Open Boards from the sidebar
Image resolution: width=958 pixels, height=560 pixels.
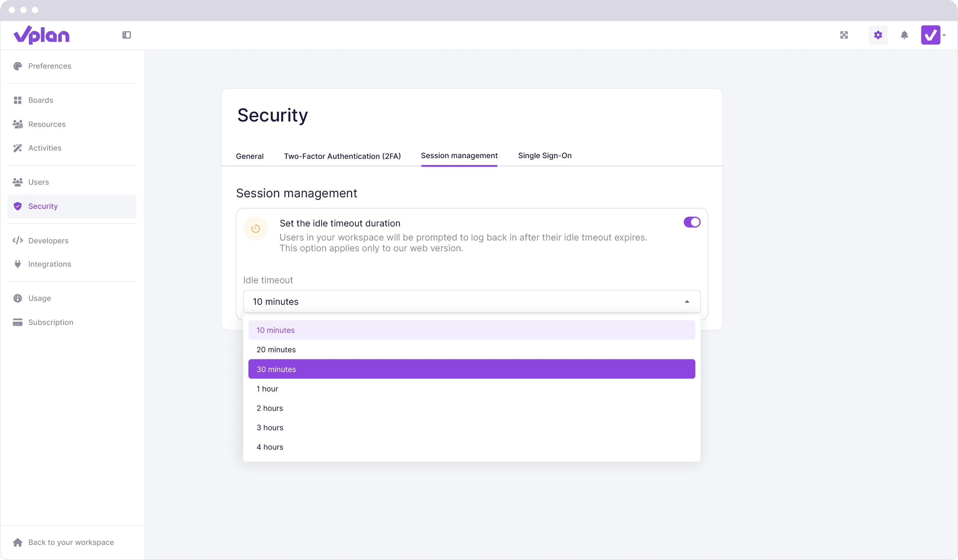click(41, 100)
